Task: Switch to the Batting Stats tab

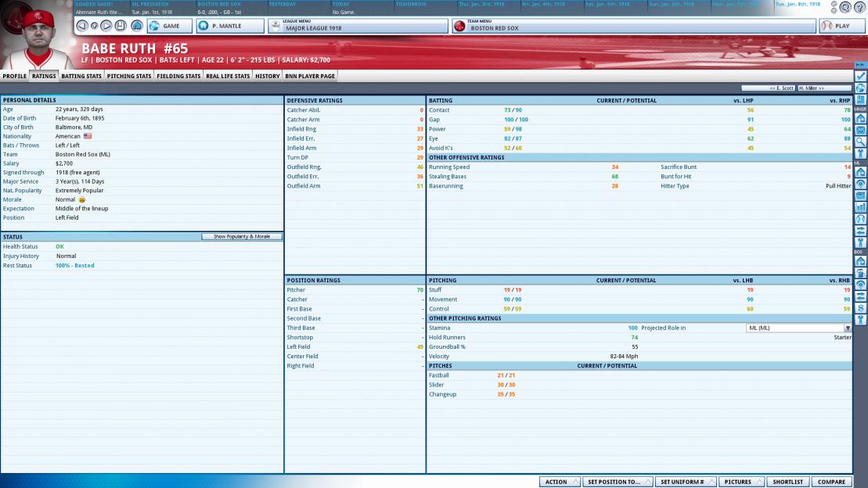Action: pyautogui.click(x=81, y=76)
